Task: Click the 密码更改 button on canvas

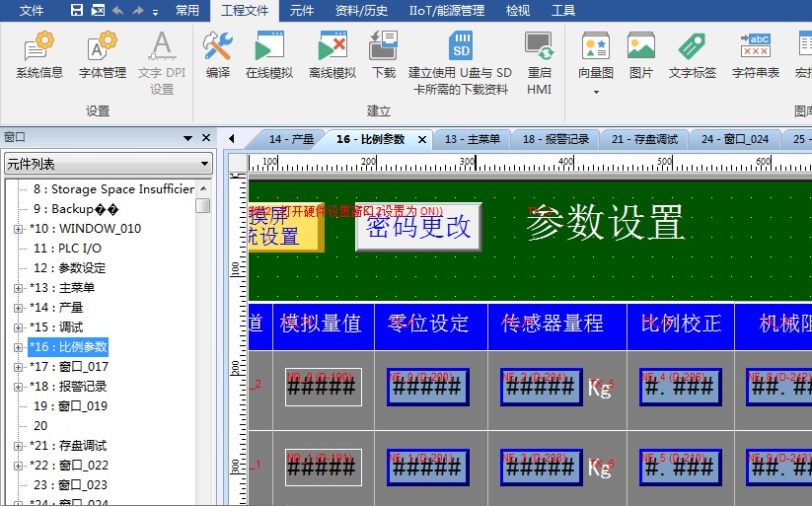Action: [418, 227]
